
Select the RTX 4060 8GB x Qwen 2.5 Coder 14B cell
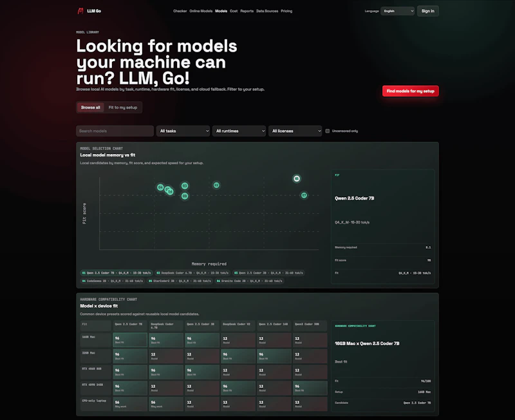(274, 372)
